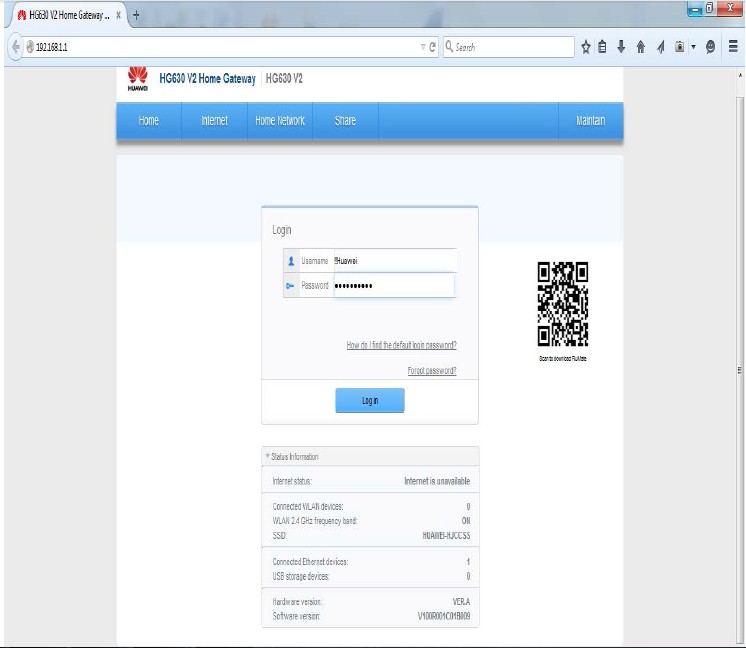
Task: Click the 'HG630 V2 Home Gateway' header title
Action: [207, 79]
